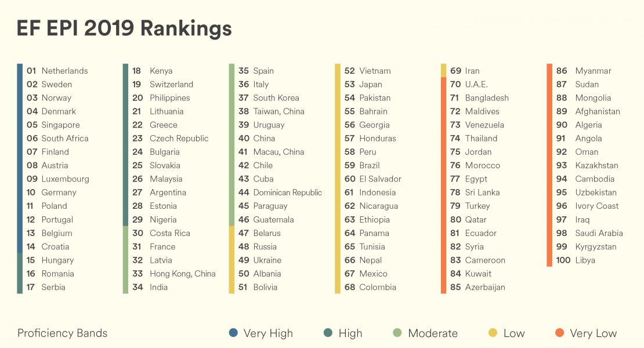Click the El Salvador entry

pyautogui.click(x=380, y=179)
